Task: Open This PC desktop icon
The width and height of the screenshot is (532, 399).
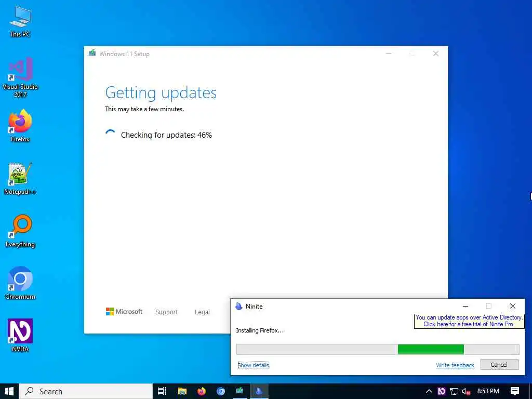Action: pos(20,21)
